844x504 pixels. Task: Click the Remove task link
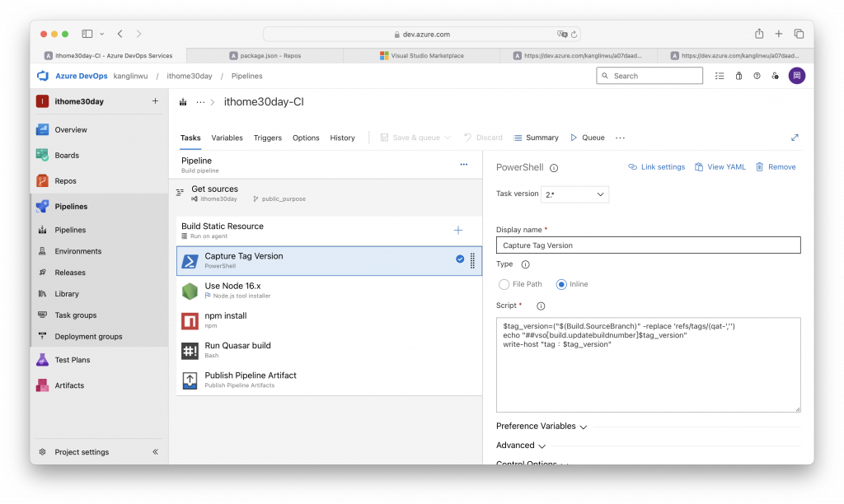776,166
